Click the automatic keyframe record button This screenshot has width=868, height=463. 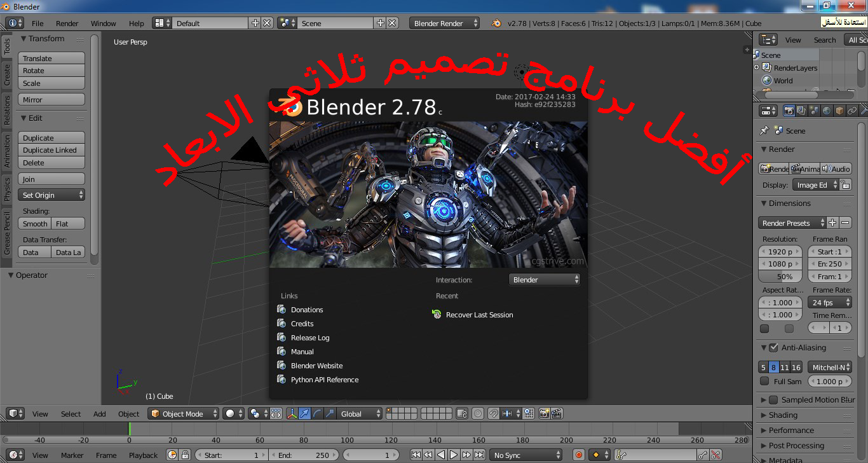point(579,455)
